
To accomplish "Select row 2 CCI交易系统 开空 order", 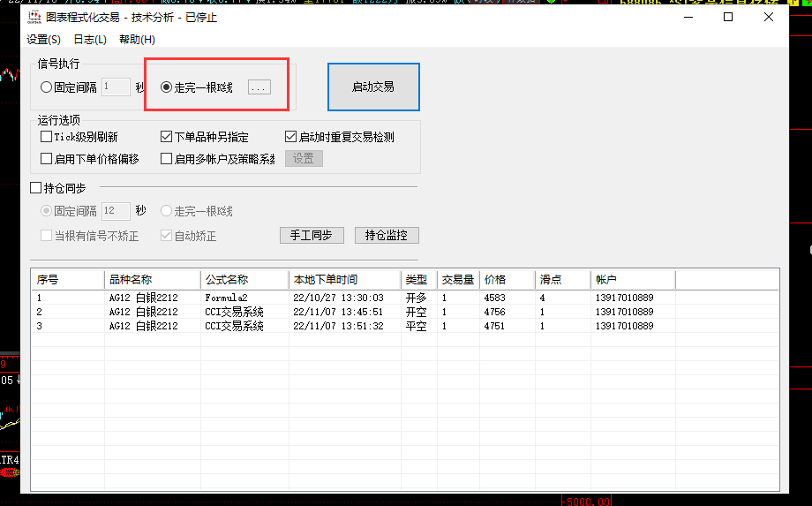I will click(234, 312).
